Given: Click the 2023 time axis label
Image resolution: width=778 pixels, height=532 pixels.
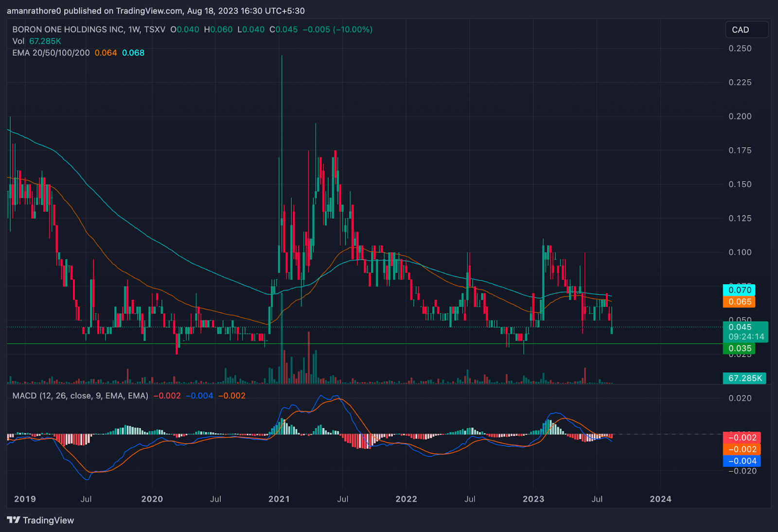Looking at the screenshot, I should pyautogui.click(x=533, y=499).
